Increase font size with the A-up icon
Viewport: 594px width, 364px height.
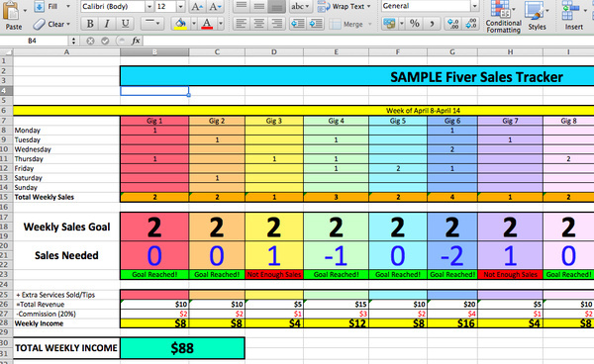(x=197, y=7)
